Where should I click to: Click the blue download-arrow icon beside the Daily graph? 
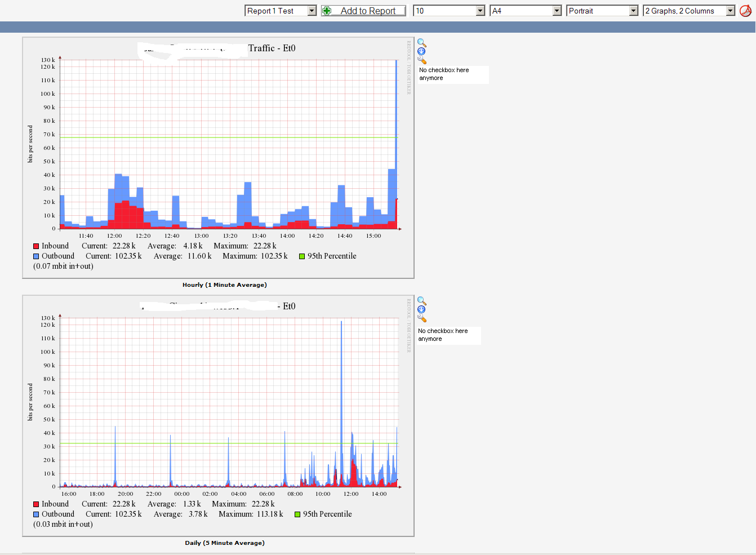coord(421,309)
